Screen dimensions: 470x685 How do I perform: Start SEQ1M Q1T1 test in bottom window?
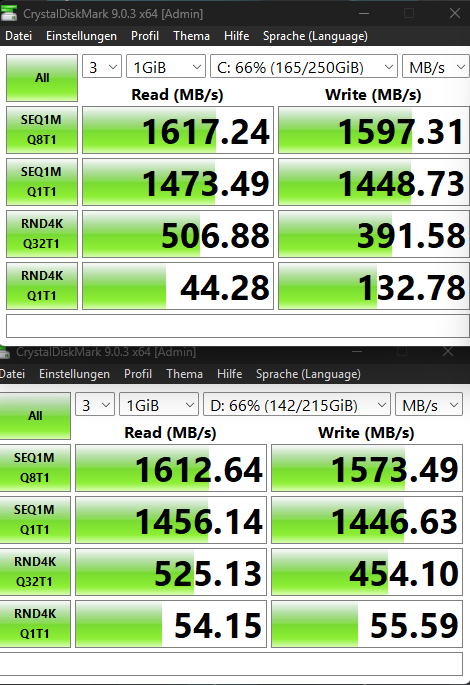[35, 520]
